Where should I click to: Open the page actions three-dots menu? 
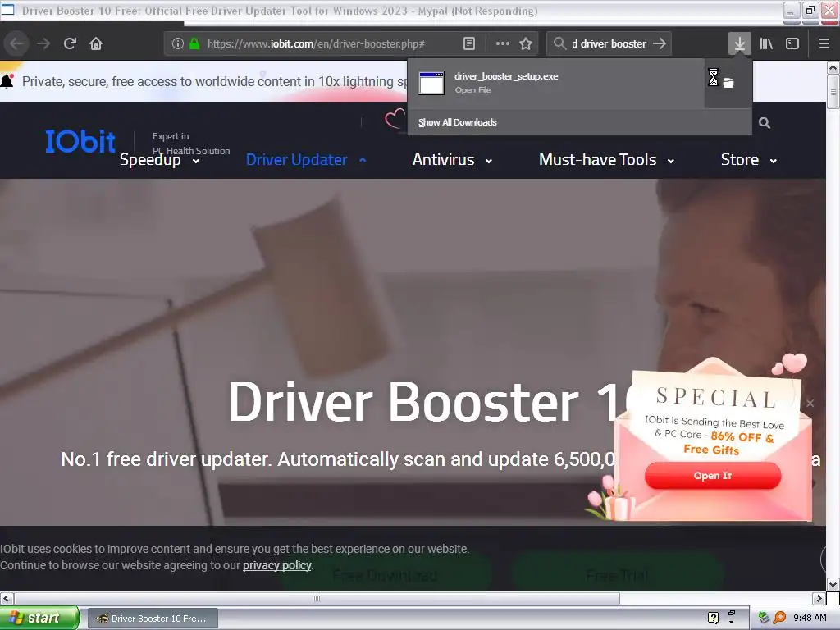(x=503, y=43)
